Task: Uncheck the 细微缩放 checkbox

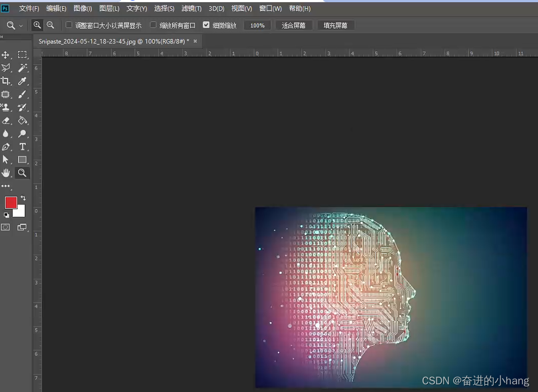Action: coord(206,25)
